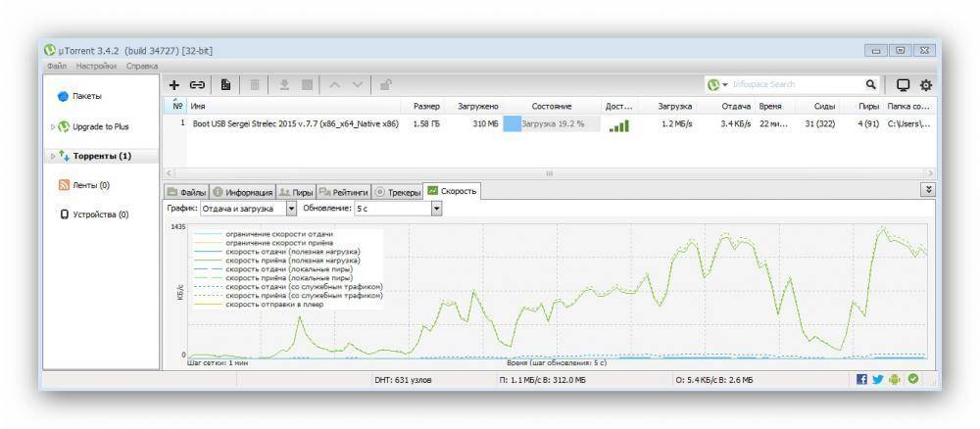Click the Twitter bird icon in status bar

(x=878, y=379)
